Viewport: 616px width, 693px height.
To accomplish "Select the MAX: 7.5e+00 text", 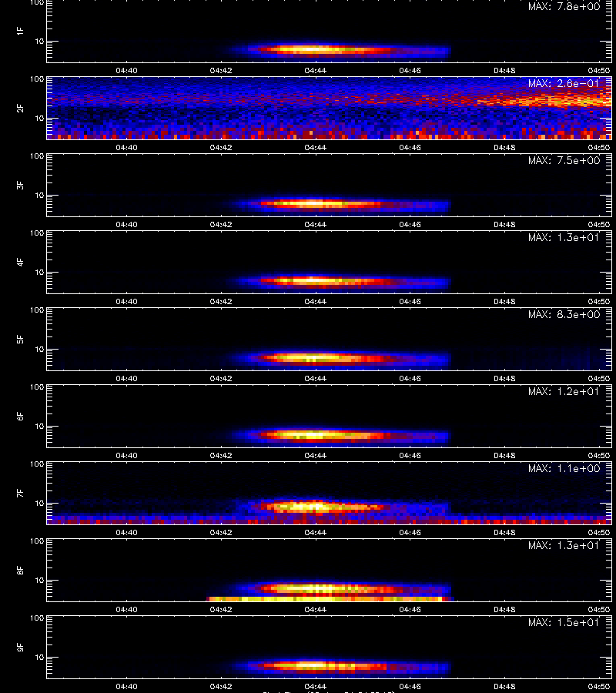I will click(x=564, y=160).
